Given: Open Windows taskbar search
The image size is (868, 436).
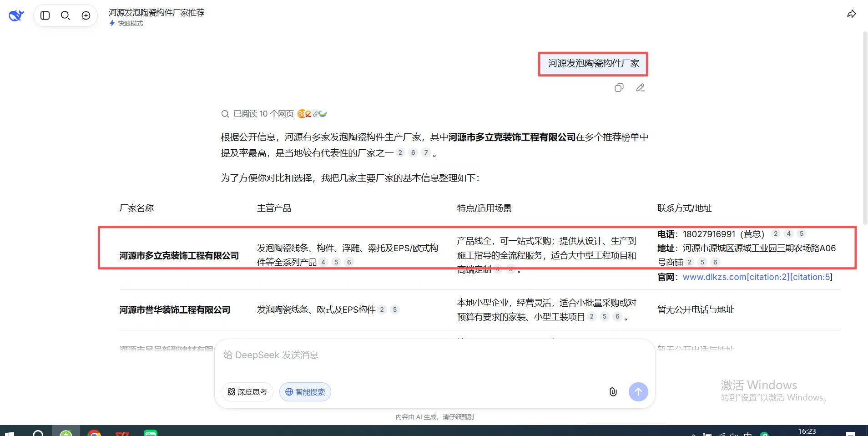Looking at the screenshot, I should (x=38, y=432).
